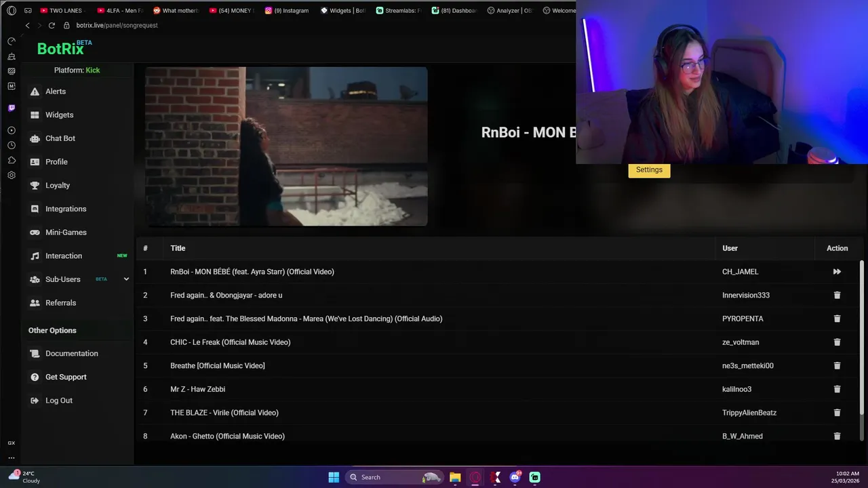Navigate to Integrations
The width and height of the screenshot is (868, 488).
click(x=66, y=209)
